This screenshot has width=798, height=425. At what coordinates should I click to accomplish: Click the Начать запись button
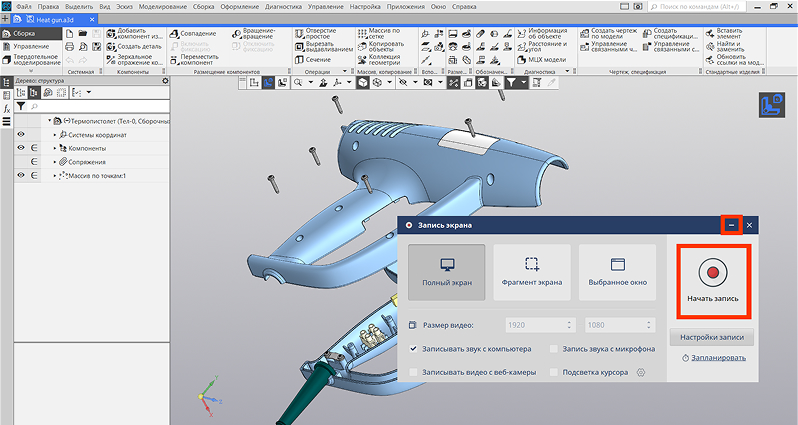click(712, 282)
